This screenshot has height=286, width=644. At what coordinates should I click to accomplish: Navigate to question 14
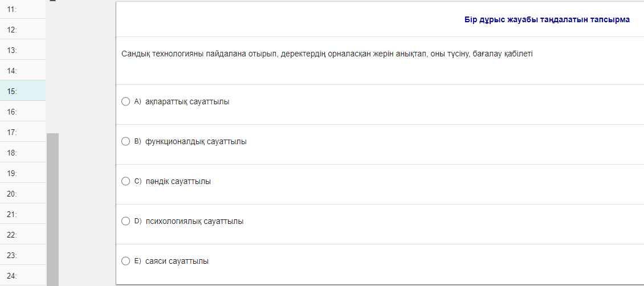23,71
